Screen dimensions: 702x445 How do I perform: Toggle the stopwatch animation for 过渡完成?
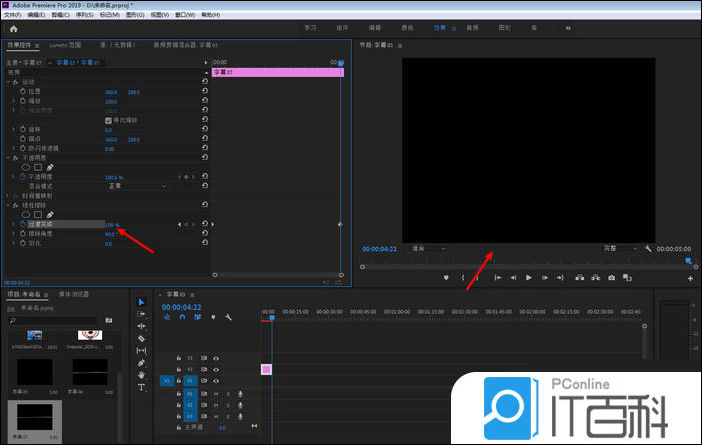coord(22,224)
